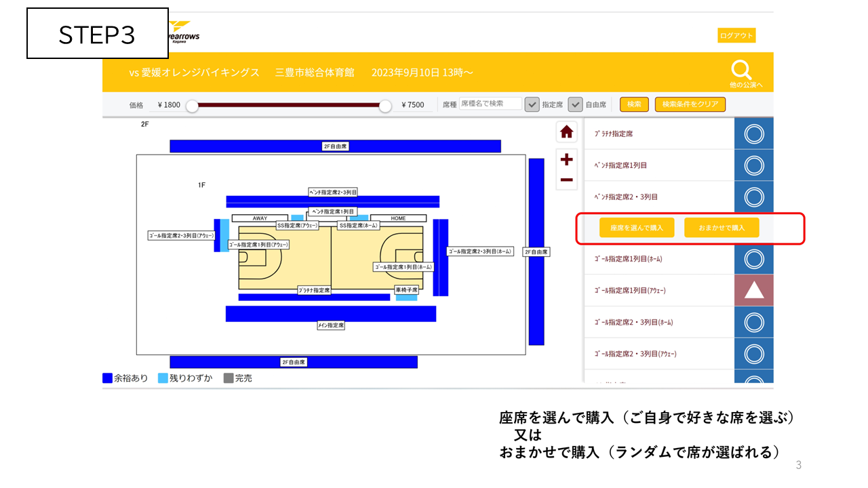The height and width of the screenshot is (488, 868).
Task: Click the ベンチ指定席2・3列目 label on the map
Action: click(x=333, y=192)
